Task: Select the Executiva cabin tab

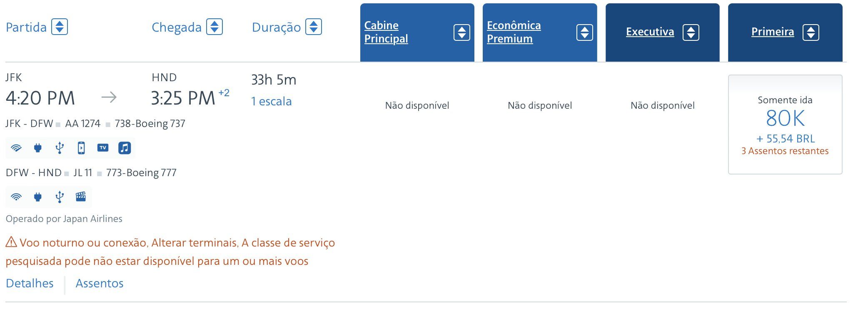Action: point(662,32)
